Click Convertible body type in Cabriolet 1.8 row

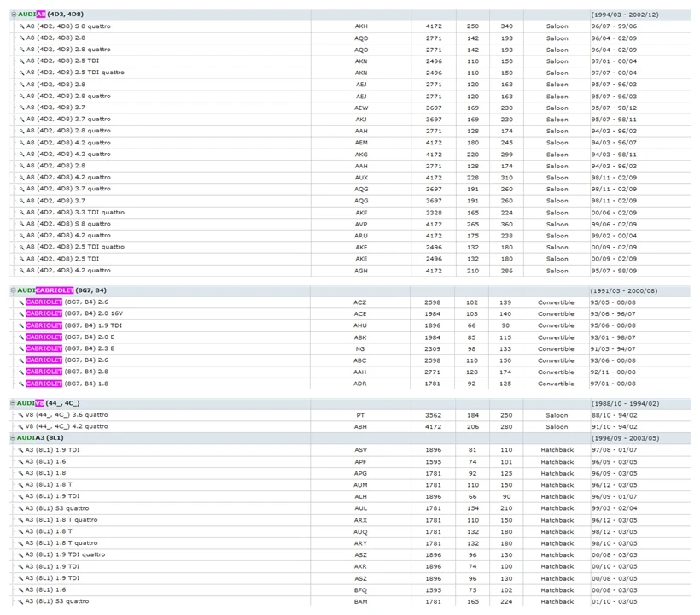[x=556, y=384]
